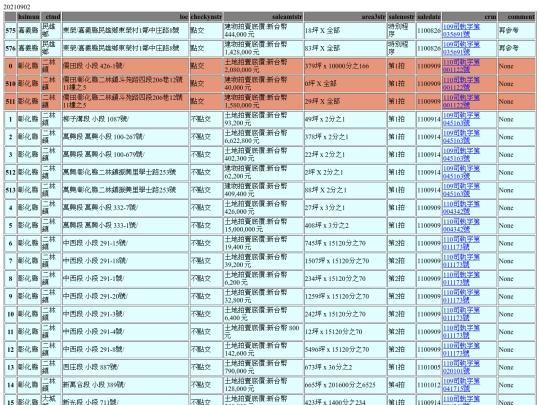Click the comment column header
This screenshot has width=540, height=405.
(x=517, y=17)
